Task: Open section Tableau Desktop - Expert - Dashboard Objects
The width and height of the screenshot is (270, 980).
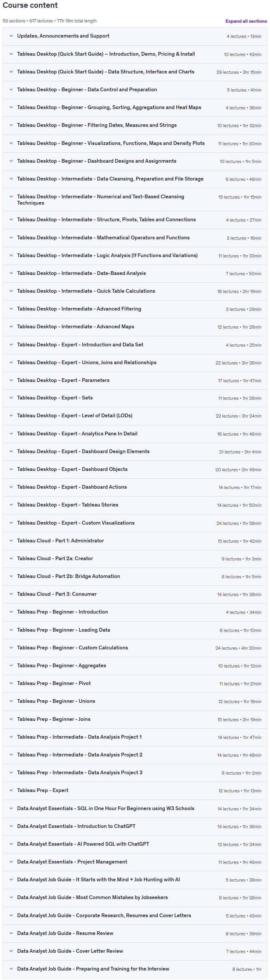Action: click(135, 469)
